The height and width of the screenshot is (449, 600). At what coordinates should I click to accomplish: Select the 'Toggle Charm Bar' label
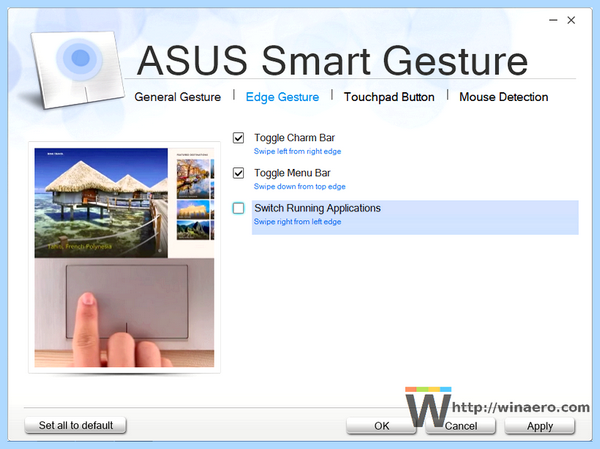click(294, 138)
